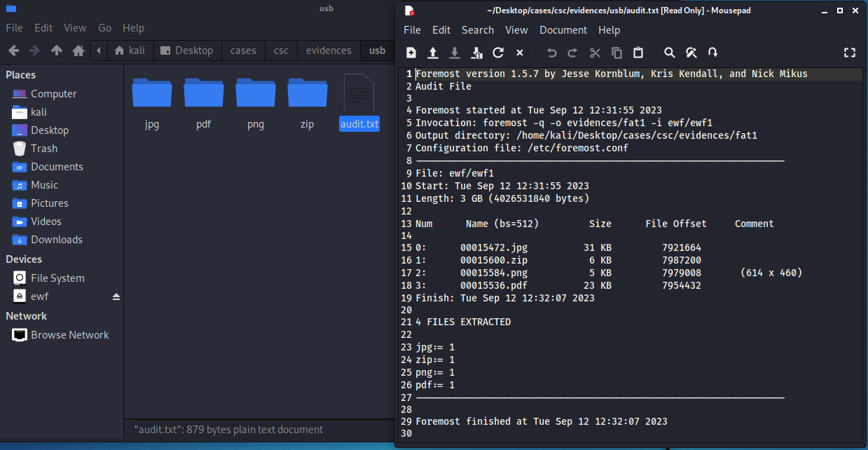Click the line containing 00015472.jpg
The image size is (868, 450).
558,247
